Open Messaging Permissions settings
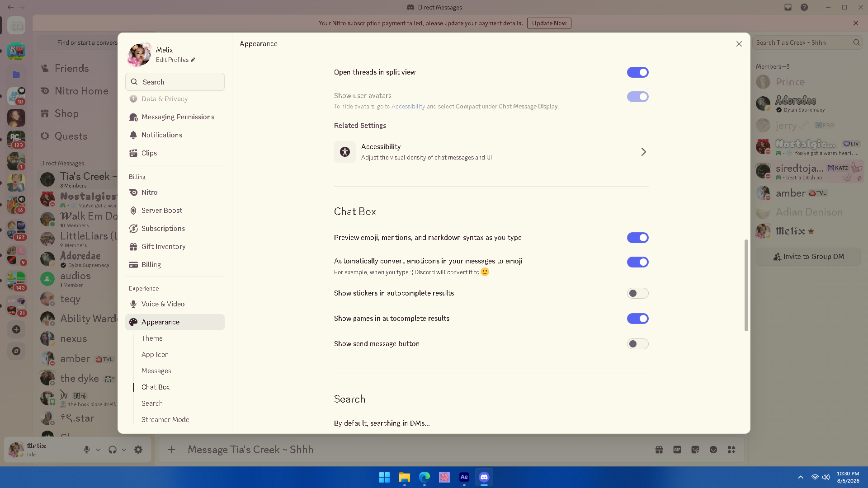Screen dimensions: 868x488 [175, 117]
